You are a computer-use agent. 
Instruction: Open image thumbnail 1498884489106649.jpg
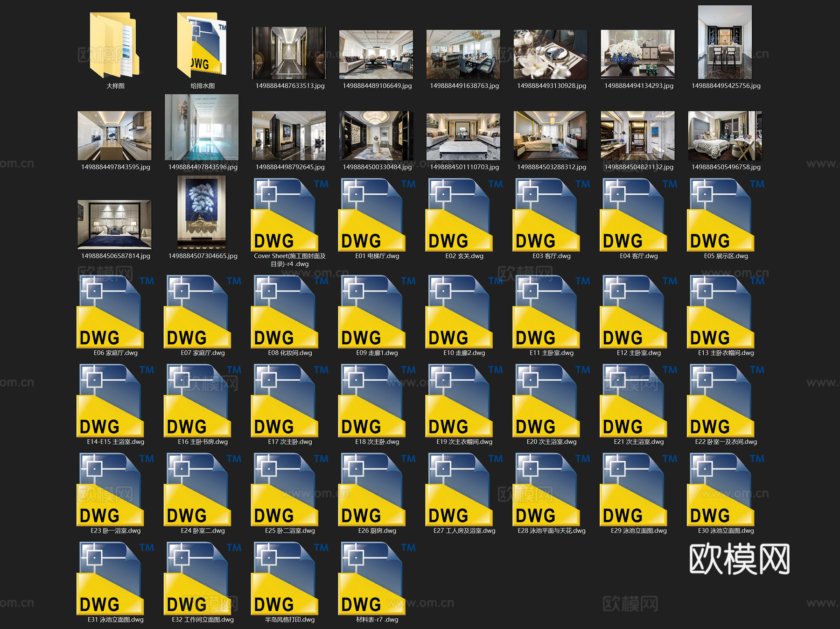tap(376, 55)
